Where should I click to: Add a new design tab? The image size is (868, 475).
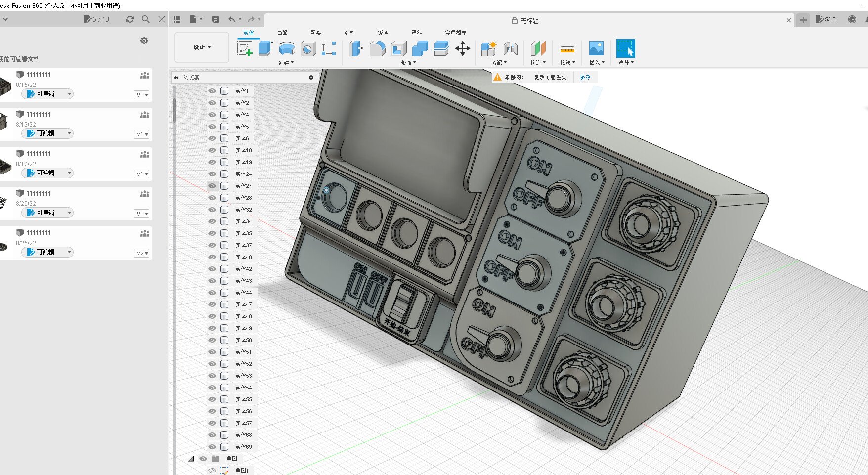click(x=803, y=20)
